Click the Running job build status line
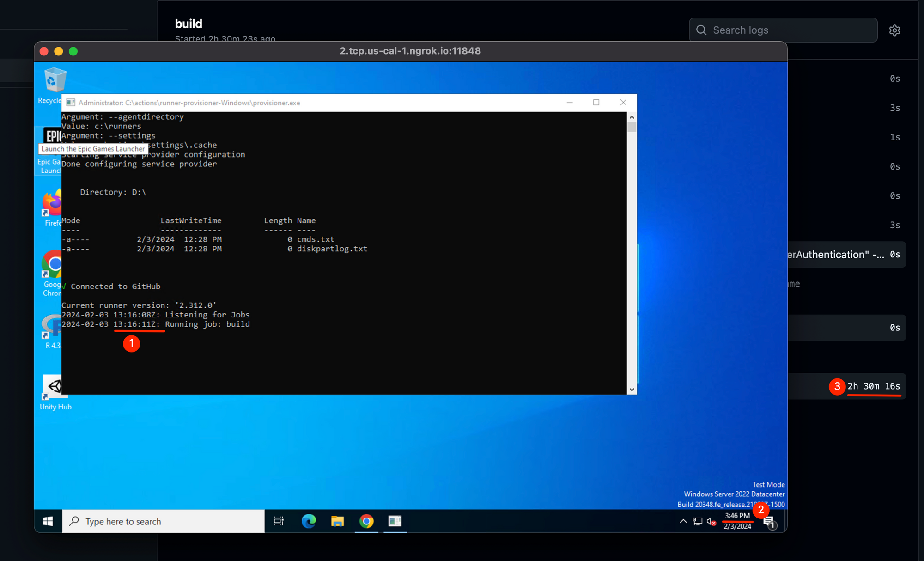This screenshot has width=924, height=561. [156, 324]
